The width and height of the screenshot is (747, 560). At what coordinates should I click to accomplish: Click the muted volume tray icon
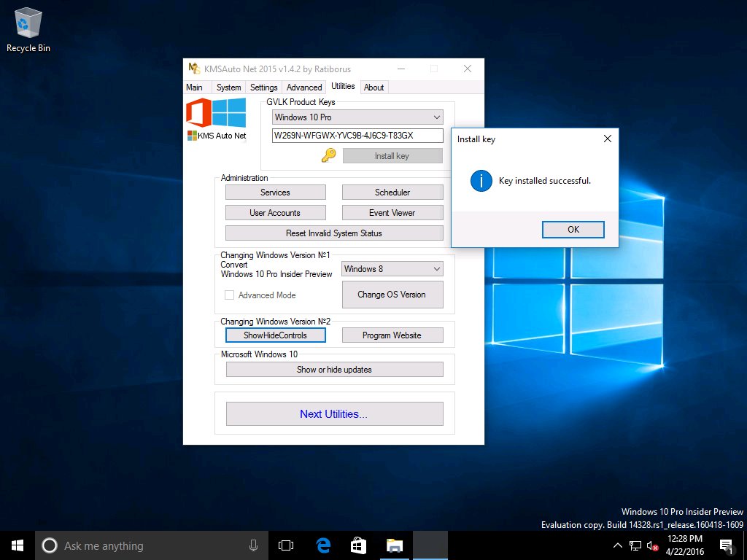tap(652, 545)
